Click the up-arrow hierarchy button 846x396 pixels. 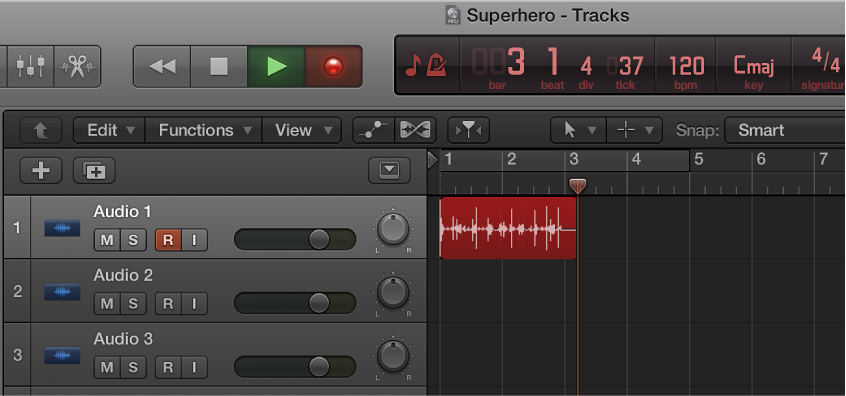click(41, 130)
